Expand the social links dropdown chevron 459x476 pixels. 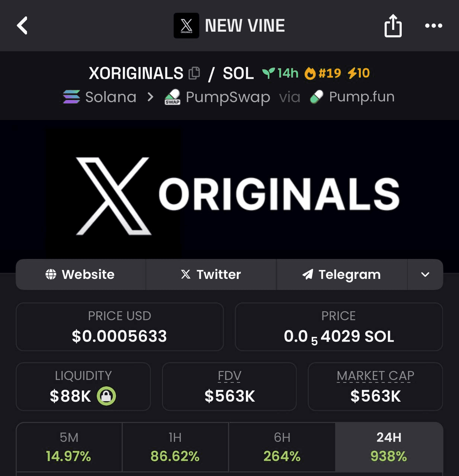[x=425, y=274]
